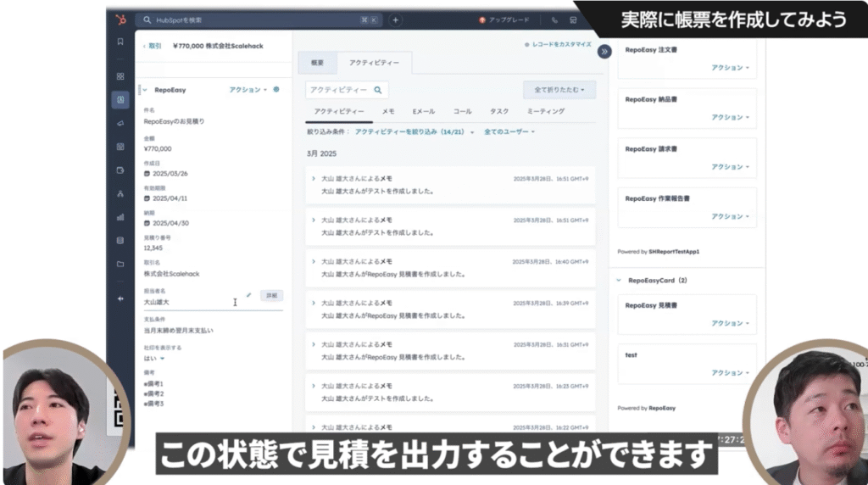Click the 納期 calendar icon

point(147,223)
